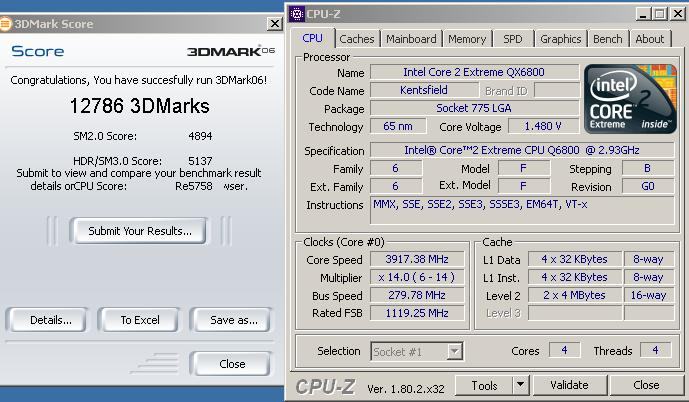Viewport: 689px width, 402px height.
Task: Click the Level 2 16-way associativity field
Action: coord(649,295)
